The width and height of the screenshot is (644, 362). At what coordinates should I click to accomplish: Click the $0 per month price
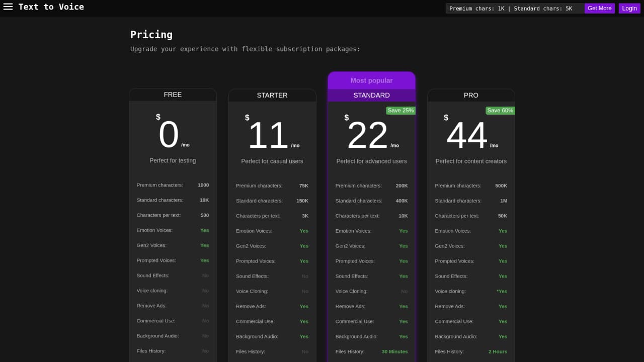[x=173, y=133]
